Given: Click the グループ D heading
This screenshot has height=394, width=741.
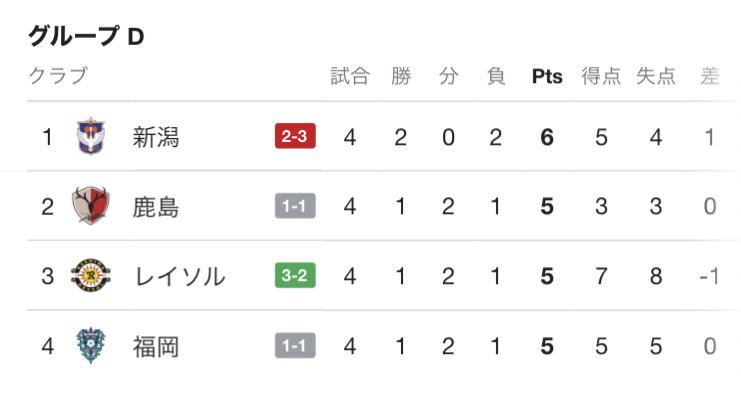Looking at the screenshot, I should click(x=86, y=36).
